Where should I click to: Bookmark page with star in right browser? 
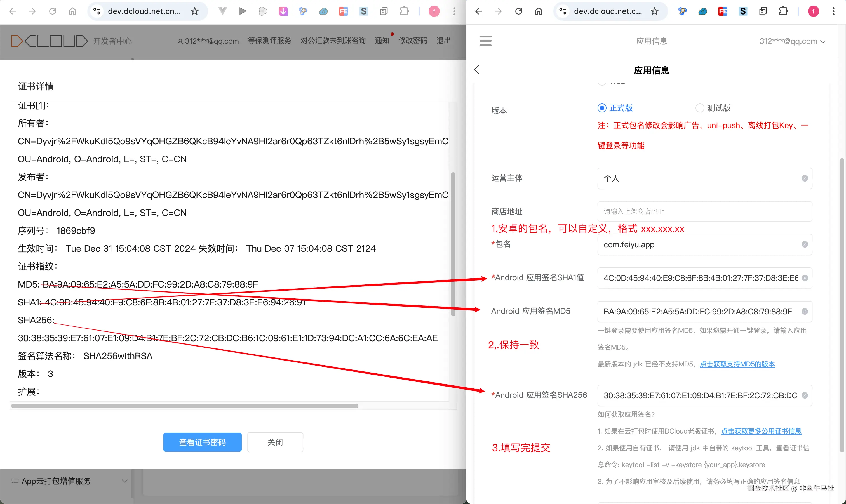click(654, 11)
